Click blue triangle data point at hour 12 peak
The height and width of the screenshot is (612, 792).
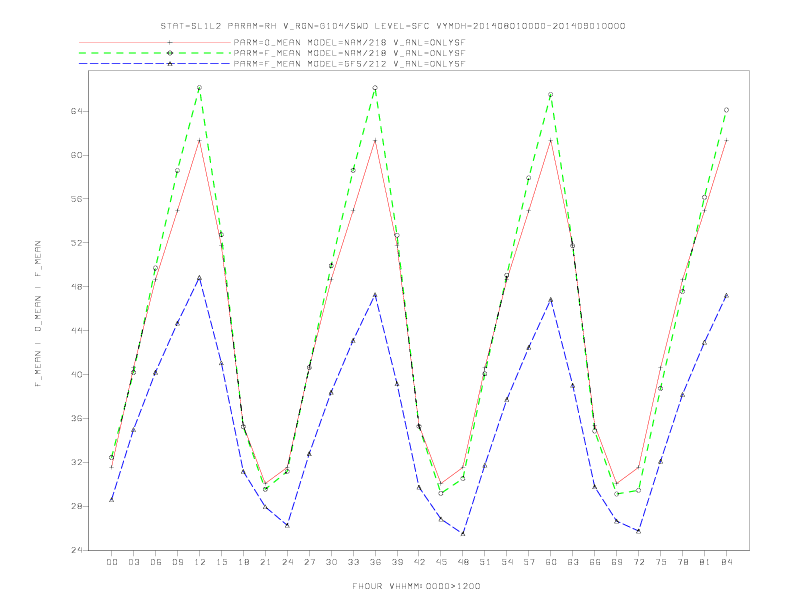coord(200,278)
